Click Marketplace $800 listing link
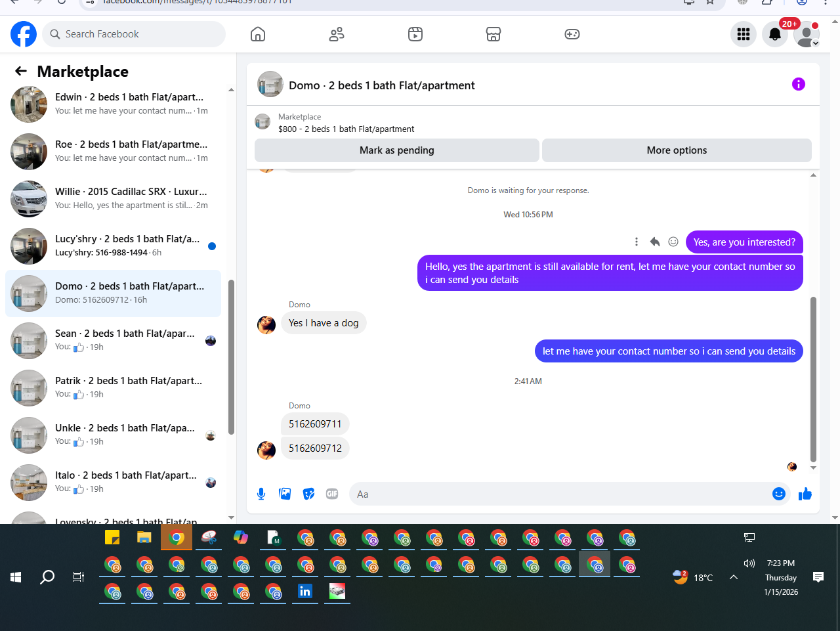Viewport: 840px width, 631px height. click(x=346, y=129)
